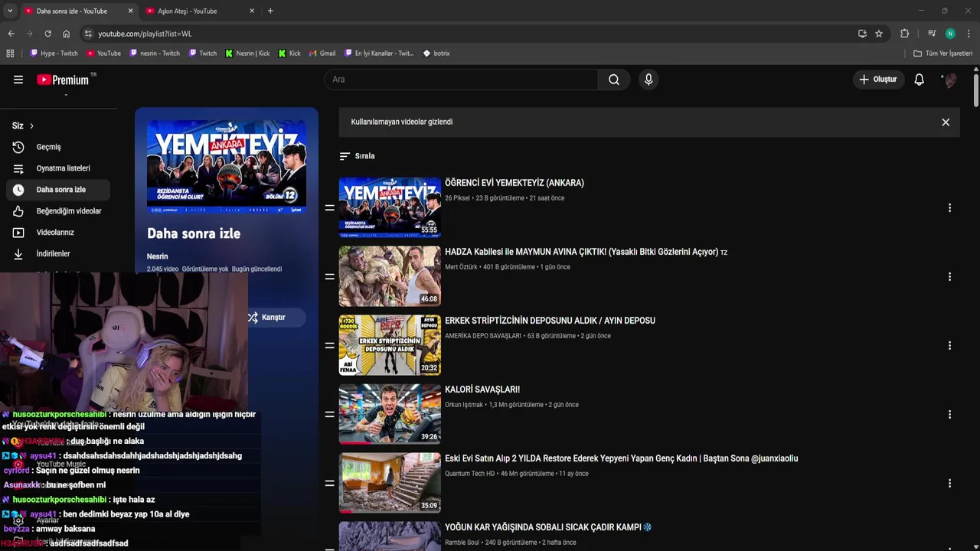Open a new browser tab
This screenshot has height=551, width=980.
click(x=270, y=11)
